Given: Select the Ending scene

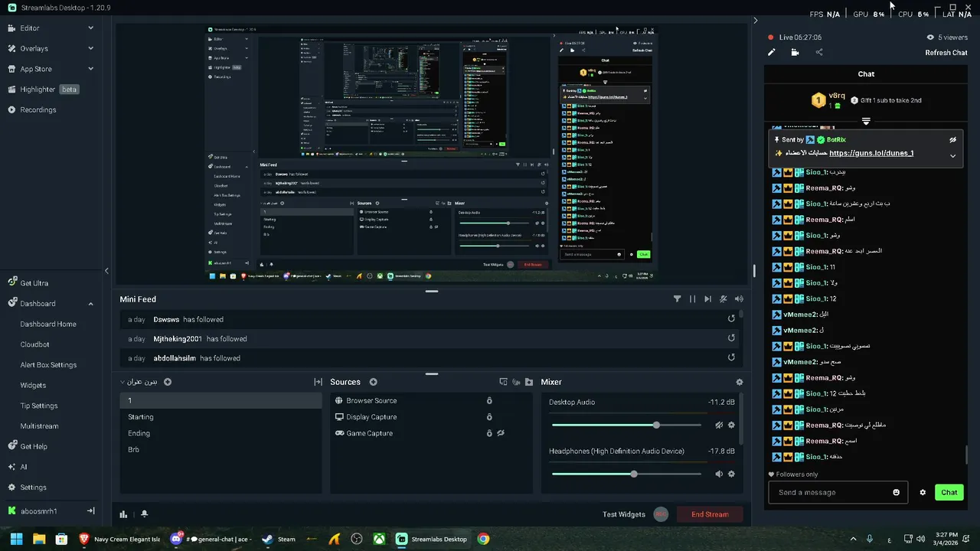Looking at the screenshot, I should (x=220, y=433).
